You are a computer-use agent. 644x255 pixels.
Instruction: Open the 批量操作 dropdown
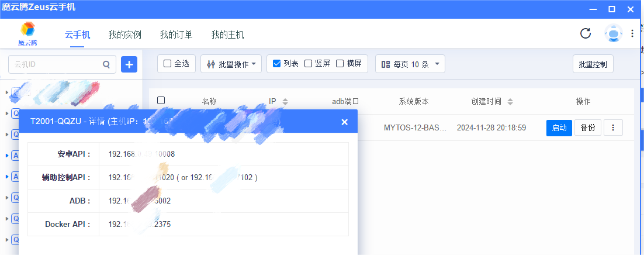coord(231,64)
